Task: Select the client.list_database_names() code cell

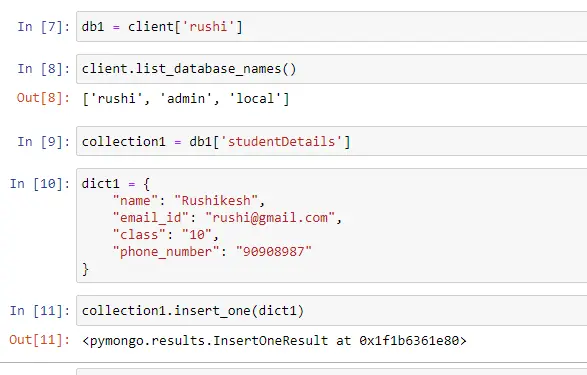Action: coord(332,69)
